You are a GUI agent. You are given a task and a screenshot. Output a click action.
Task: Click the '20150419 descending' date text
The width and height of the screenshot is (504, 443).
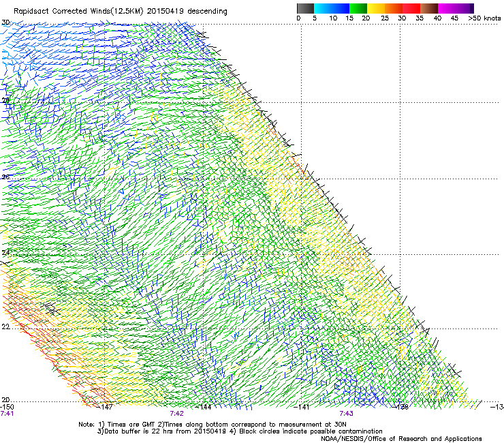[x=187, y=11]
